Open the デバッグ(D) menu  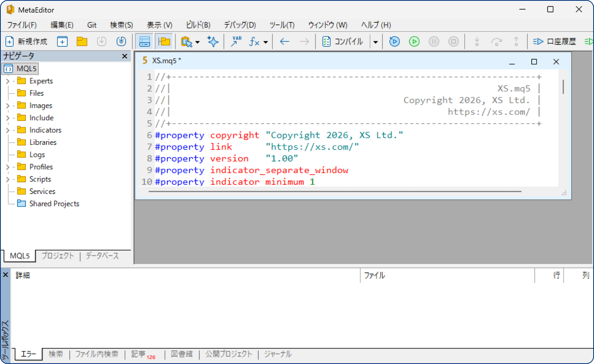[x=240, y=25]
